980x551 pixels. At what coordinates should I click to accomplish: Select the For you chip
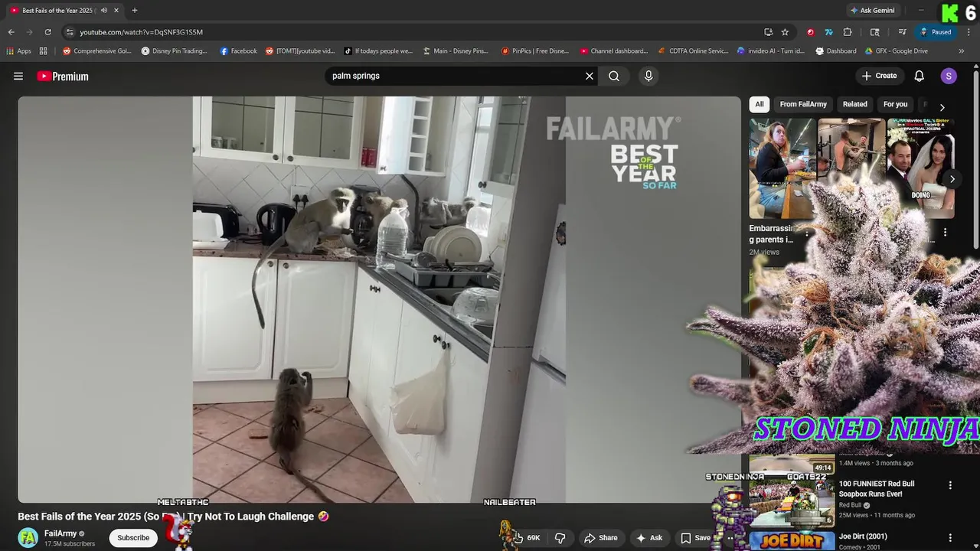click(x=895, y=104)
